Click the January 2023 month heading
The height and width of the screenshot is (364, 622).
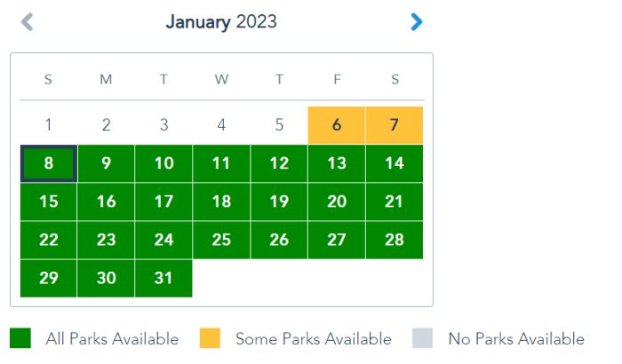coord(221,21)
